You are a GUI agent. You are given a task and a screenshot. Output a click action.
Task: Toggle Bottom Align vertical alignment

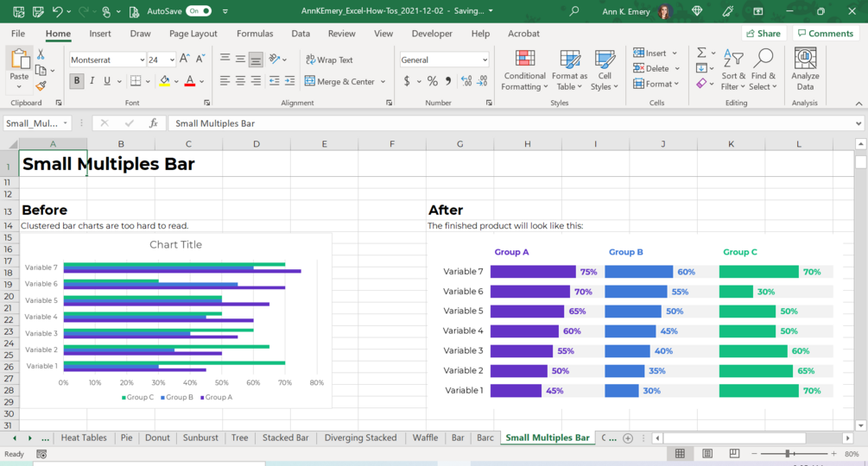click(x=255, y=60)
